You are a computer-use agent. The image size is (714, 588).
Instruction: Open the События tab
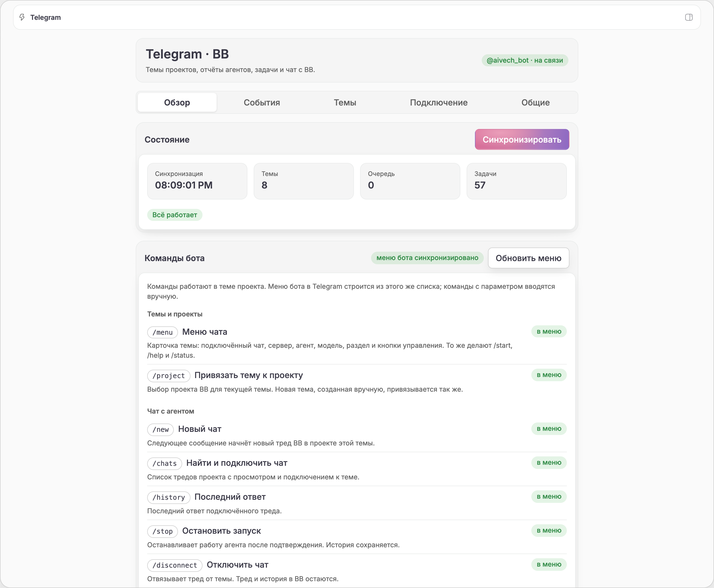point(262,102)
